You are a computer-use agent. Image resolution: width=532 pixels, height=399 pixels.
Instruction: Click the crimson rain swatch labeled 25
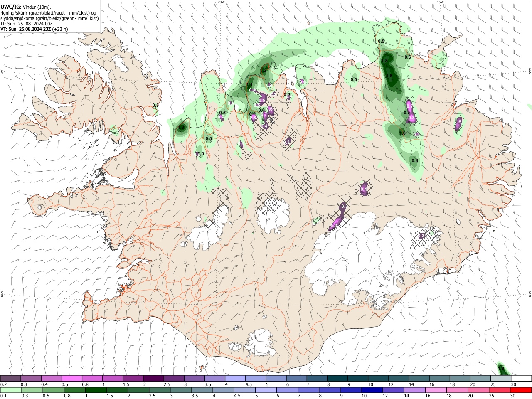[500, 390]
